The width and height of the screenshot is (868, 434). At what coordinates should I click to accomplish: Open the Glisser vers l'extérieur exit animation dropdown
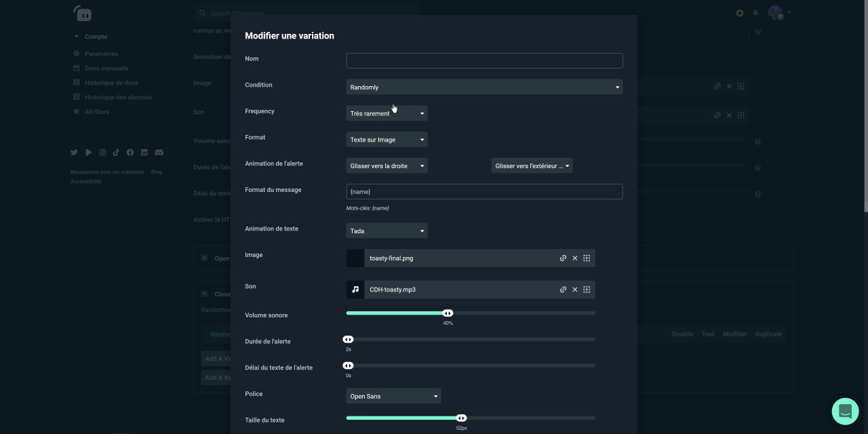point(532,166)
